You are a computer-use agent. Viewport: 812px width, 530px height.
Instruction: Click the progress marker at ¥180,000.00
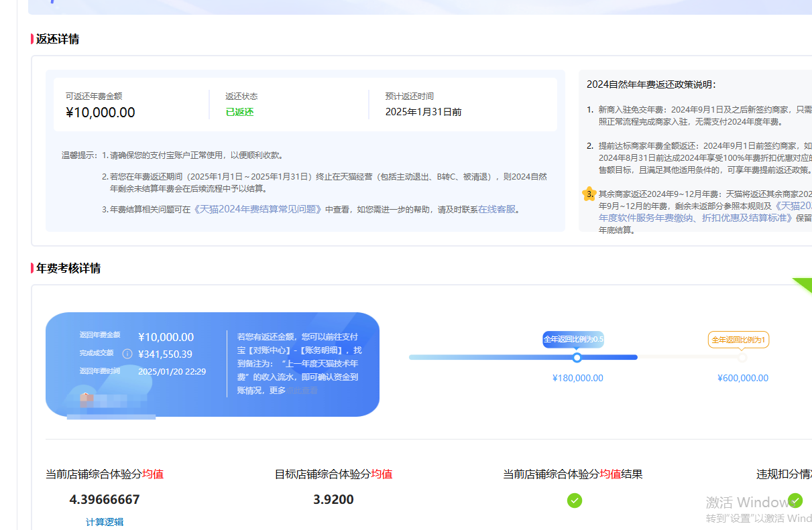(x=577, y=358)
